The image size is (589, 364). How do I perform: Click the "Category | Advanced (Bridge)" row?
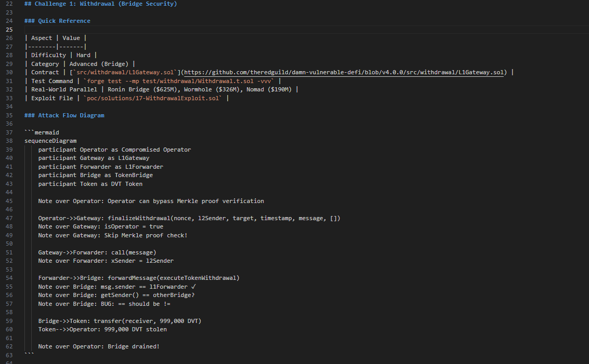click(80, 64)
